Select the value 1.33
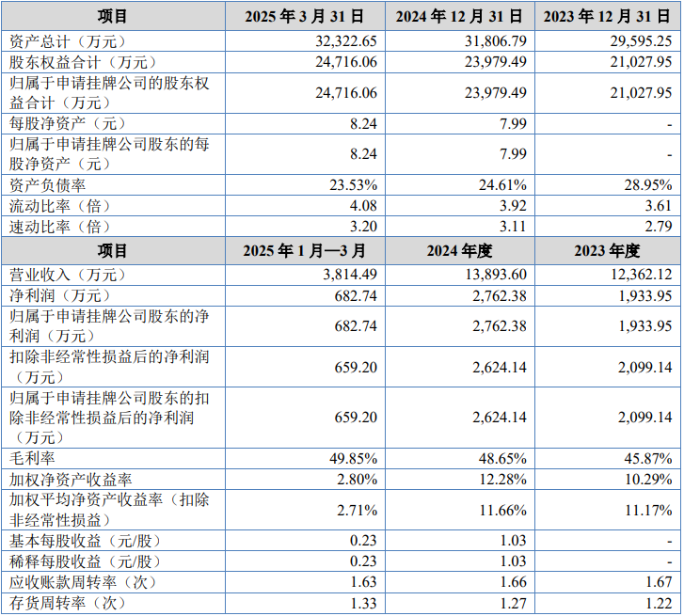 pyautogui.click(x=363, y=603)
